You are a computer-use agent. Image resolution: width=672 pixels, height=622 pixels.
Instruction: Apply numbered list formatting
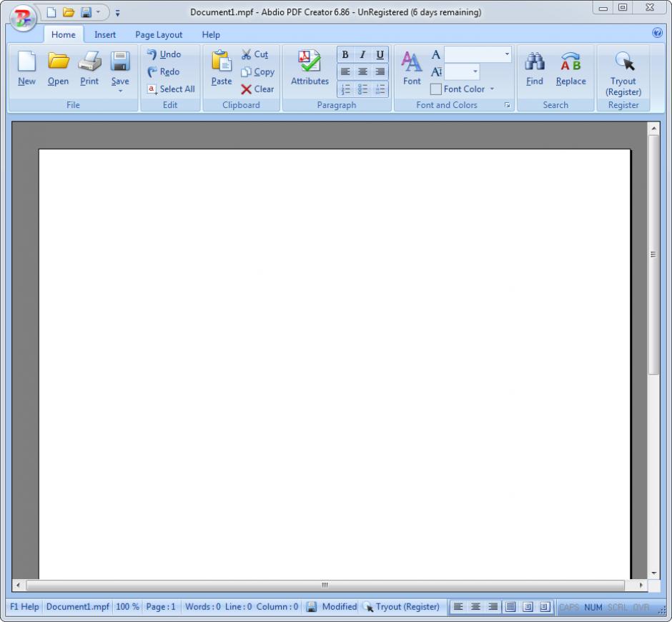tap(345, 89)
